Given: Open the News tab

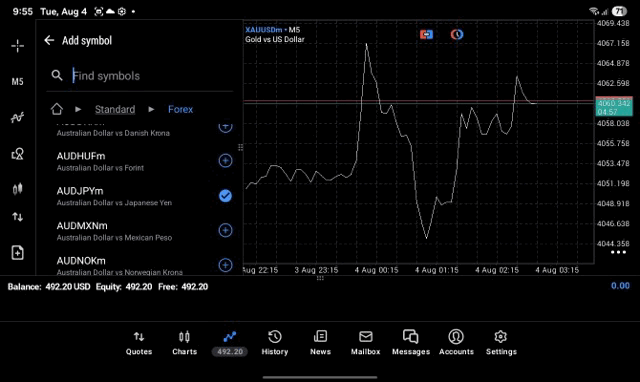Looking at the screenshot, I should (320, 343).
